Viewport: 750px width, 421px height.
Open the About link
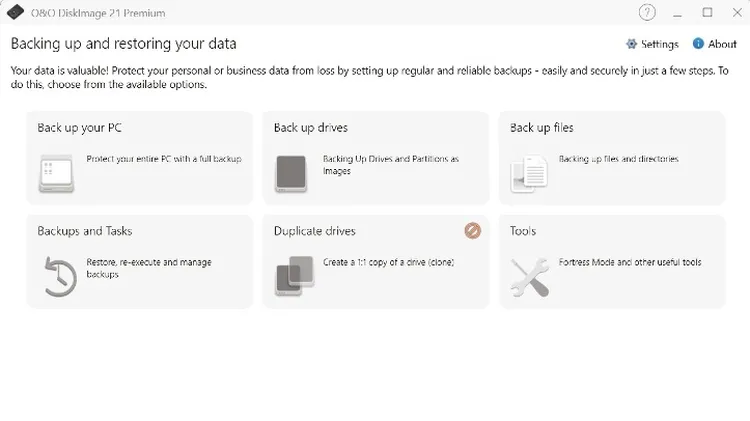(722, 44)
